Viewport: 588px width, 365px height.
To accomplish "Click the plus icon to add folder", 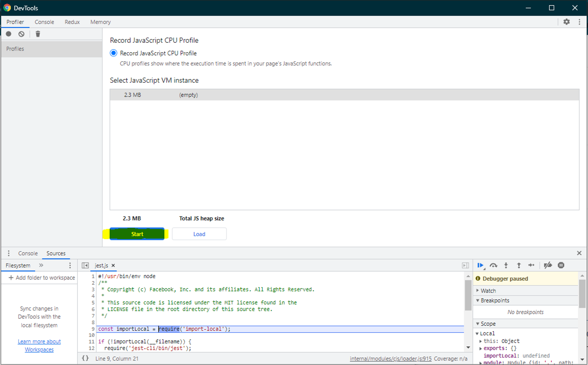I will point(11,277).
